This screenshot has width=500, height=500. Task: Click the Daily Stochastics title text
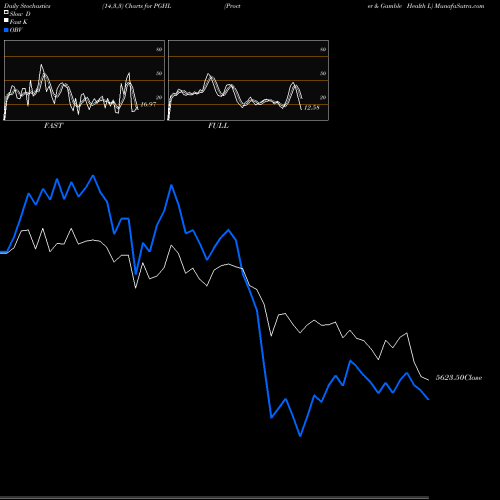[x=27, y=6]
